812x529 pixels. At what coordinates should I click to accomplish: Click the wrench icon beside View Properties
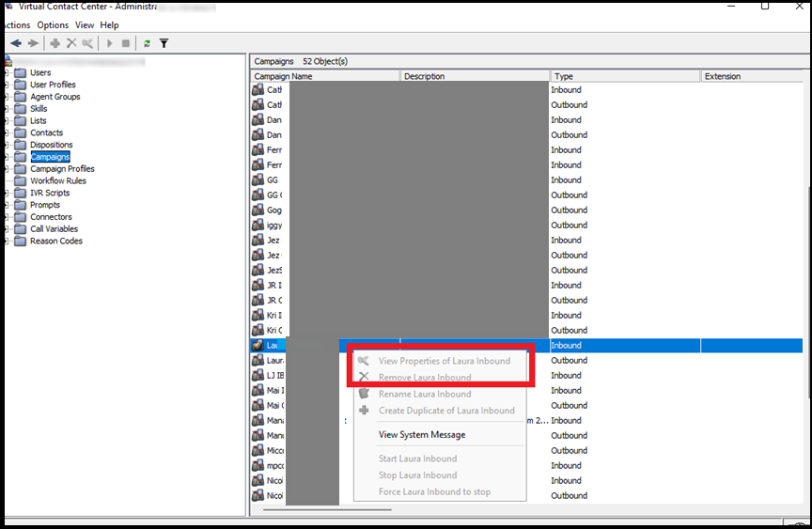coord(364,361)
